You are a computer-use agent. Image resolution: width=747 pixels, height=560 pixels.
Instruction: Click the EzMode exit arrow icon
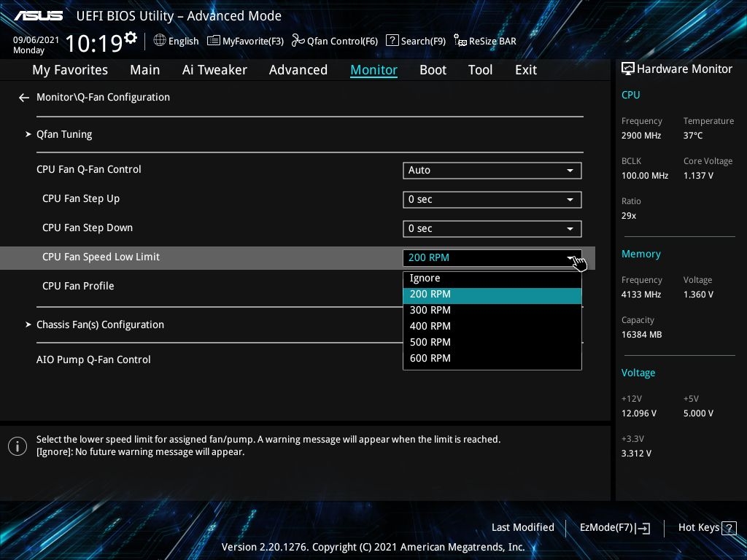coord(643,528)
